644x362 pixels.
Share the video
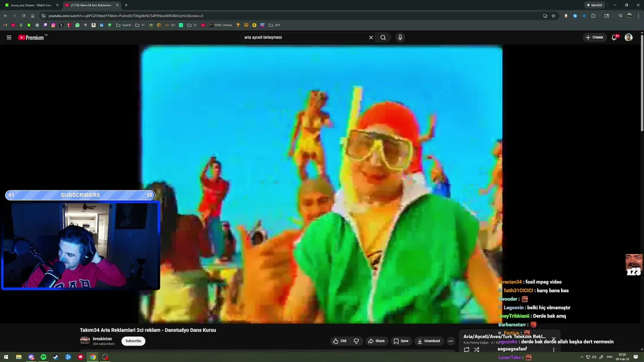click(x=376, y=341)
